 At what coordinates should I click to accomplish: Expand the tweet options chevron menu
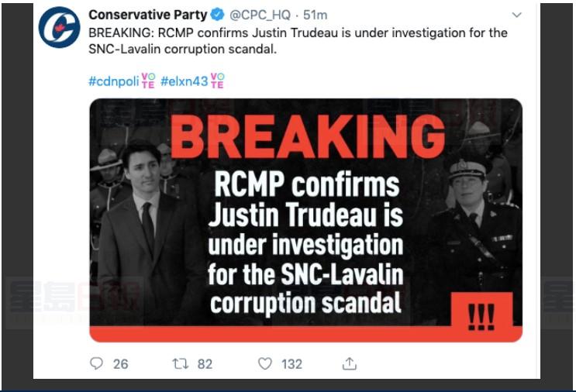tap(517, 15)
